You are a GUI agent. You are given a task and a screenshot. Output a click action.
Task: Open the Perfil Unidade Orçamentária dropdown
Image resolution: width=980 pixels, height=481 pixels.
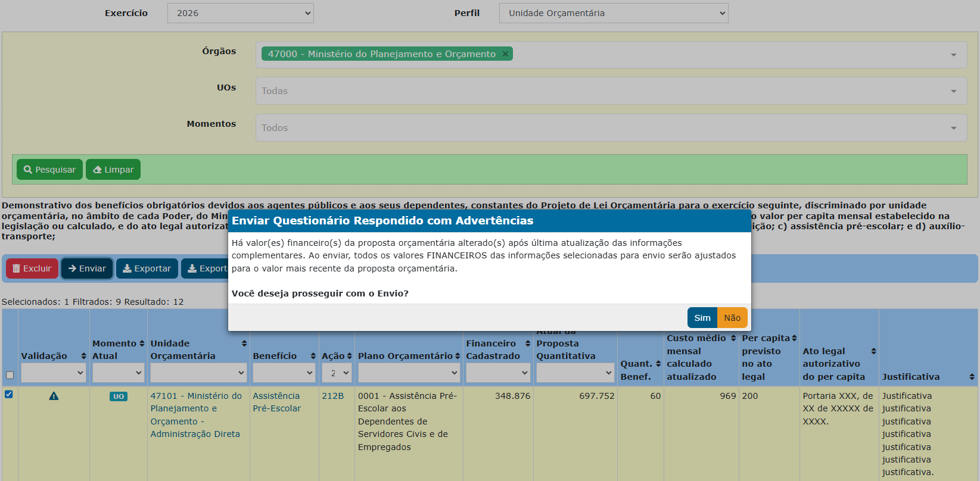(x=614, y=13)
